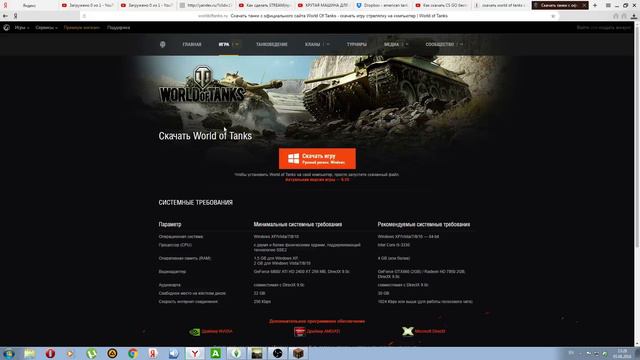Viewport: 640px width, 360px height.
Task: Open a new browser tab with plus
Action: (595, 5)
